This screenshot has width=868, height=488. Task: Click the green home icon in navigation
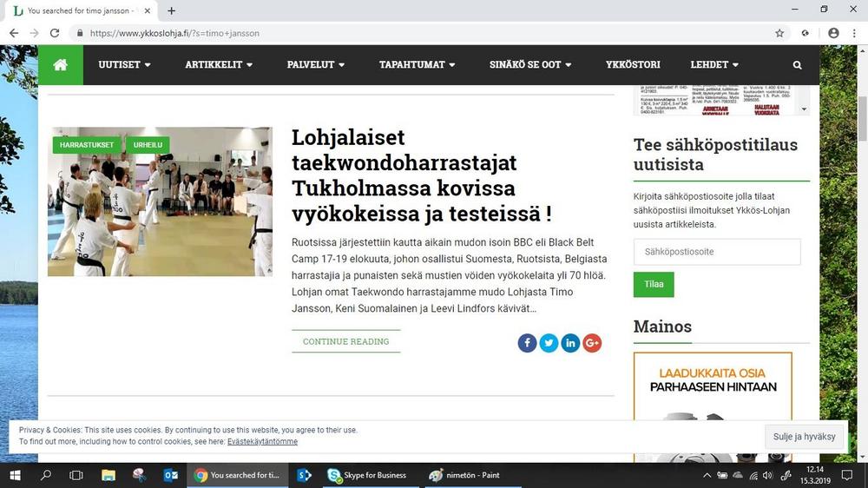click(x=60, y=65)
